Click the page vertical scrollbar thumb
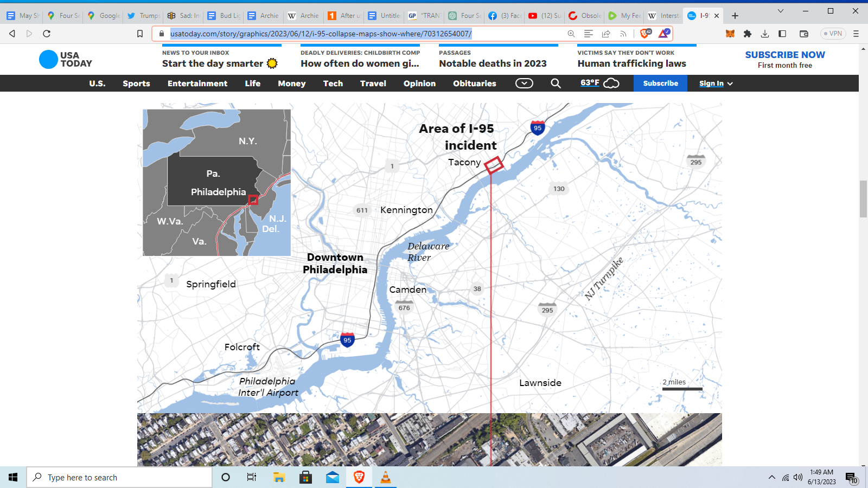868x488 pixels. pos(863,199)
